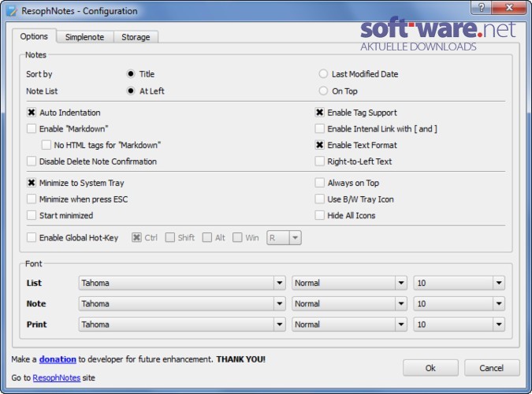Toggle the Win hot-key modifier
The height and width of the screenshot is (394, 532).
237,237
